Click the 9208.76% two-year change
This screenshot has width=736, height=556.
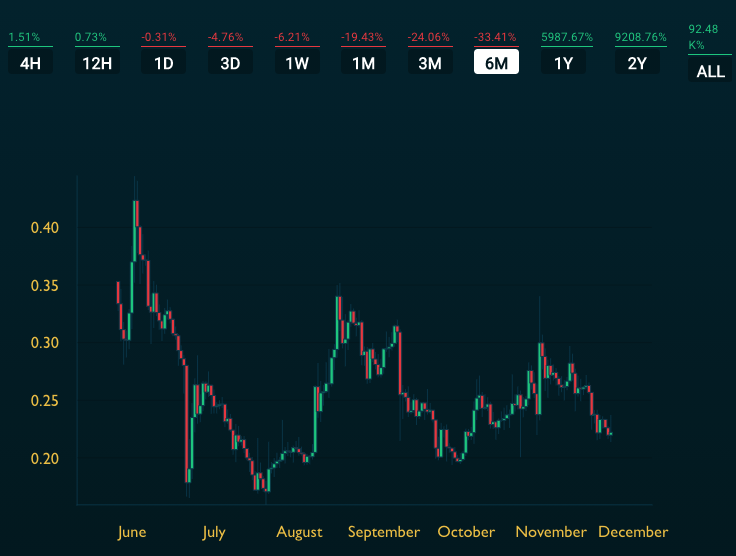click(641, 37)
